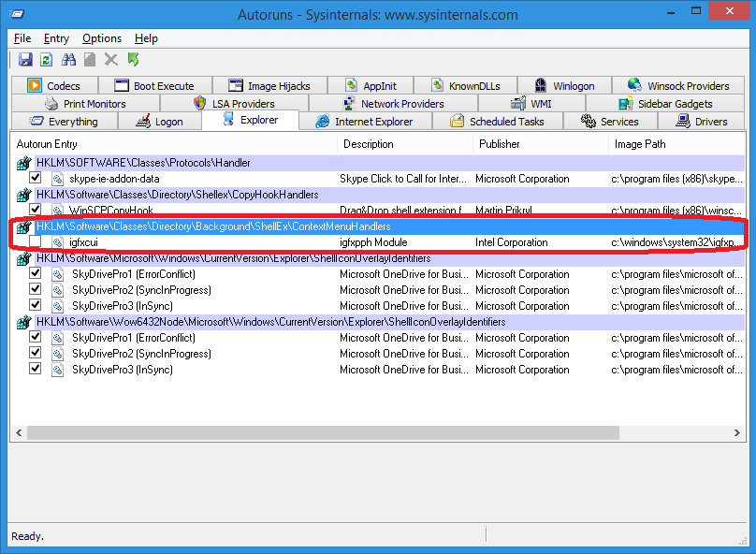The height and width of the screenshot is (554, 756).
Task: Click the printer icon on Print Monitors
Action: (51, 103)
